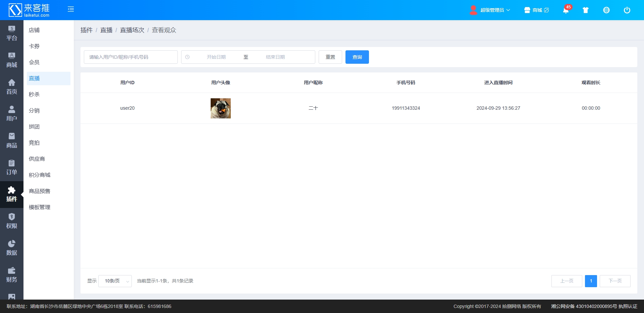This screenshot has height=313, width=644.
Task: Click the 重置 reset button
Action: (x=330, y=57)
